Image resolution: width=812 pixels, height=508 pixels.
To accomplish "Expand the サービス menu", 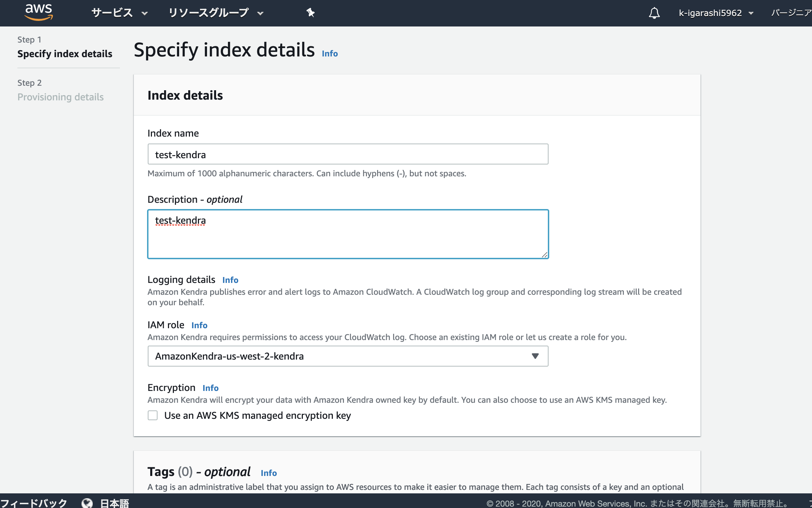I will [x=120, y=13].
